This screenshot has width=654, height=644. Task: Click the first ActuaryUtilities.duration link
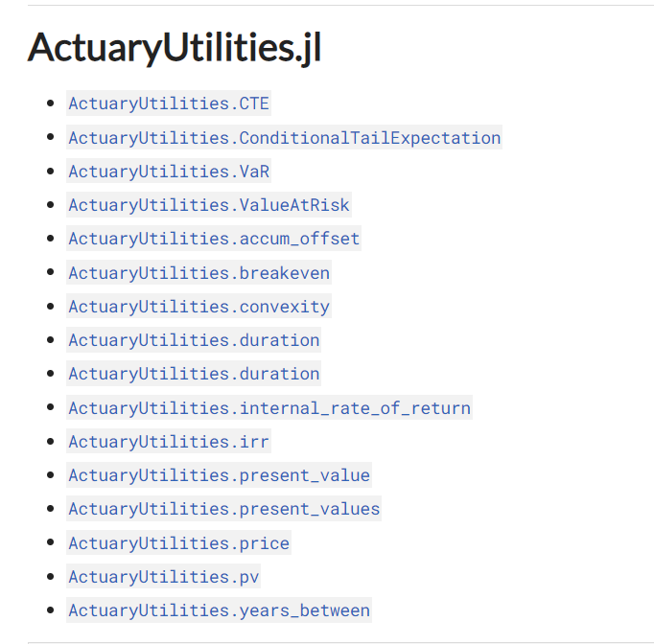[x=194, y=340]
